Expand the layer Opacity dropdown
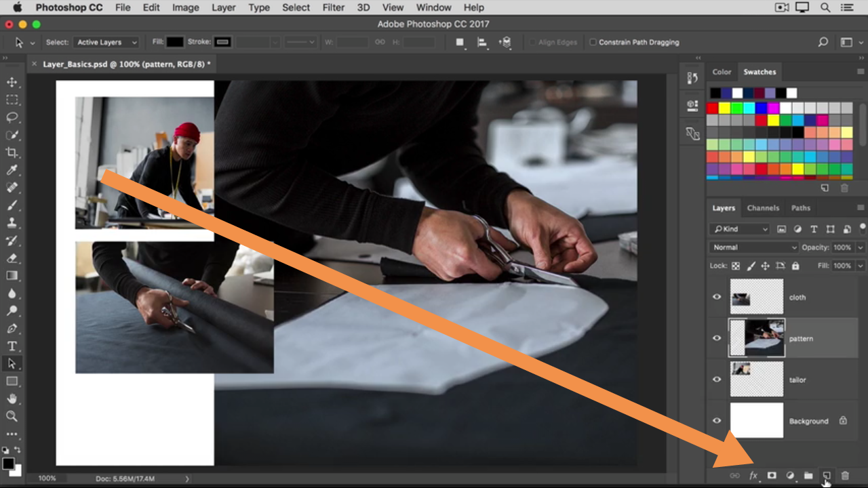The height and width of the screenshot is (488, 868). tap(861, 247)
